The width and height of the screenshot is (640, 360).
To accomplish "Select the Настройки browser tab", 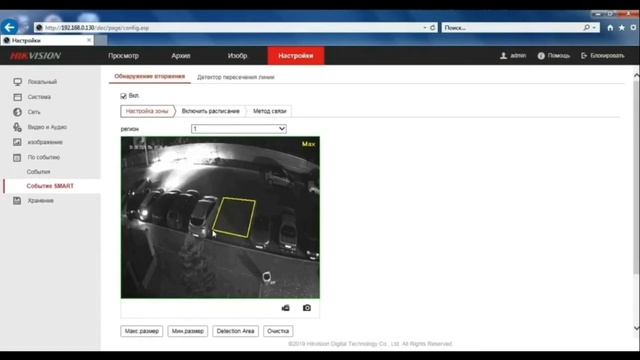I will click(x=47, y=40).
